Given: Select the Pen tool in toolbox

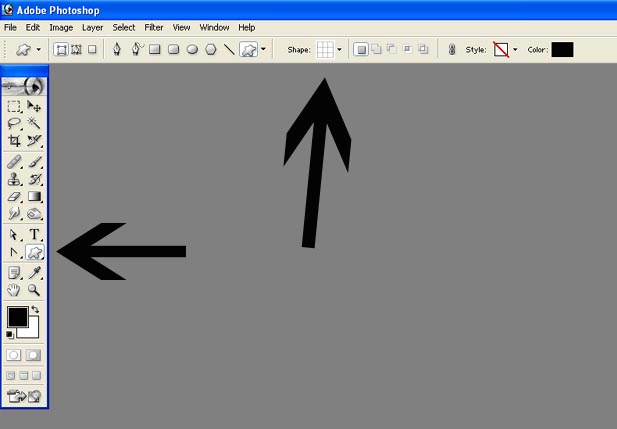Looking at the screenshot, I should coord(14,252).
